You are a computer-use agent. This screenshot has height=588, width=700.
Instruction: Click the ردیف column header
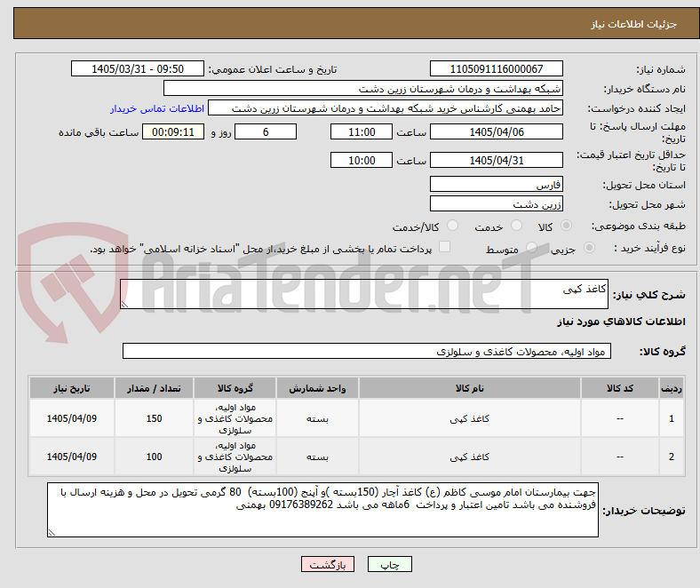click(x=672, y=388)
